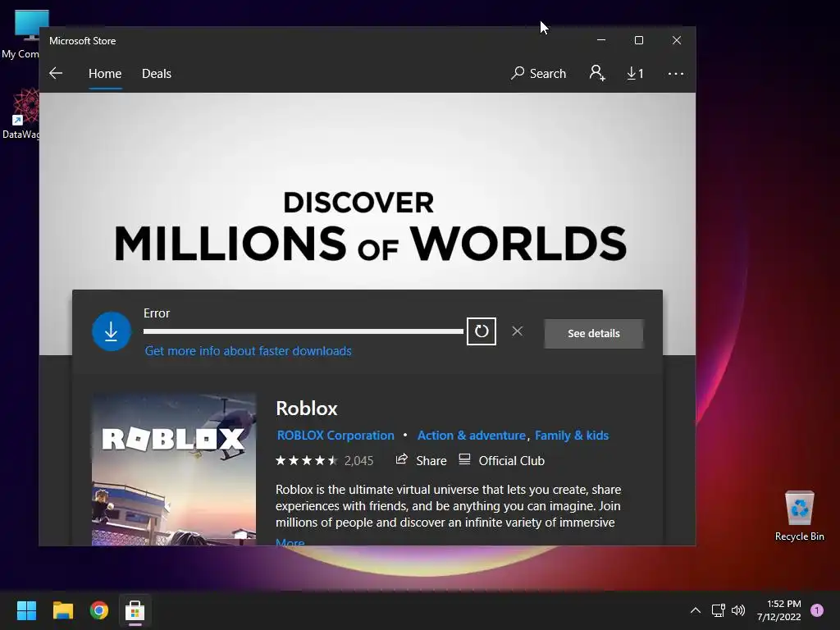The width and height of the screenshot is (840, 630).
Task: Open the volume tray icon
Action: [x=738, y=610]
